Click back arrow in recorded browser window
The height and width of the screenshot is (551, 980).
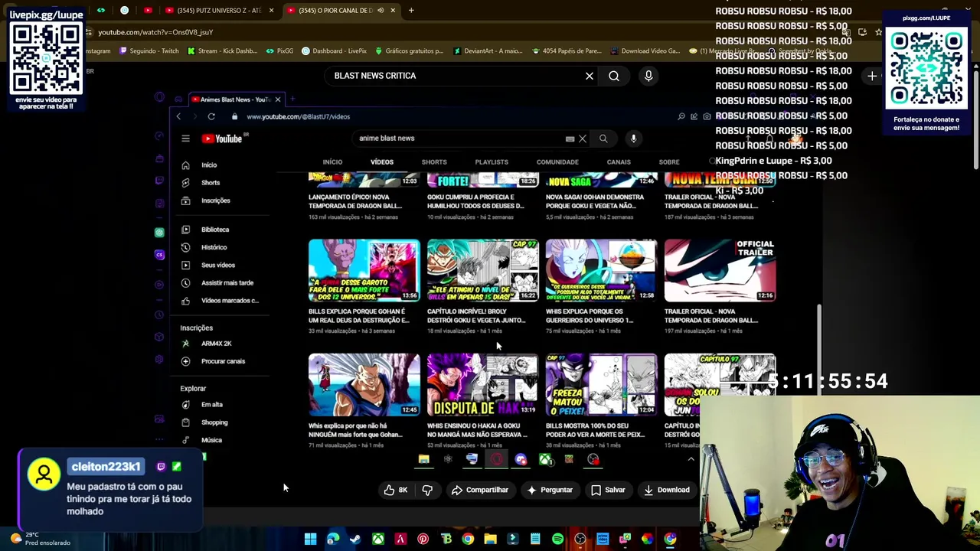tap(178, 116)
